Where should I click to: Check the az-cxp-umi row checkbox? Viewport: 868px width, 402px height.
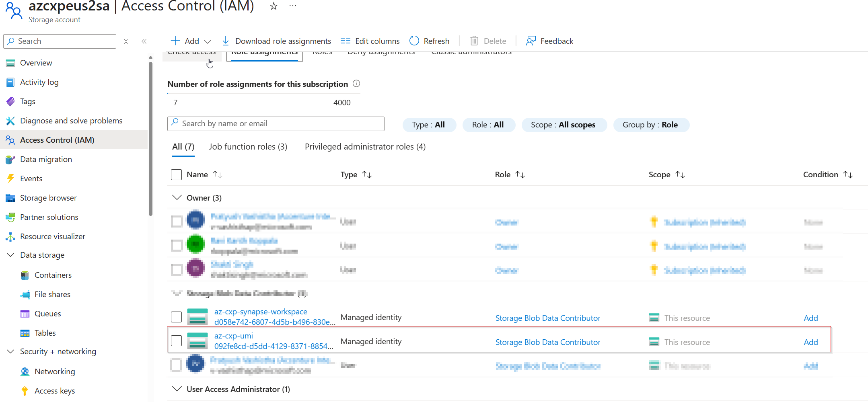click(x=176, y=341)
